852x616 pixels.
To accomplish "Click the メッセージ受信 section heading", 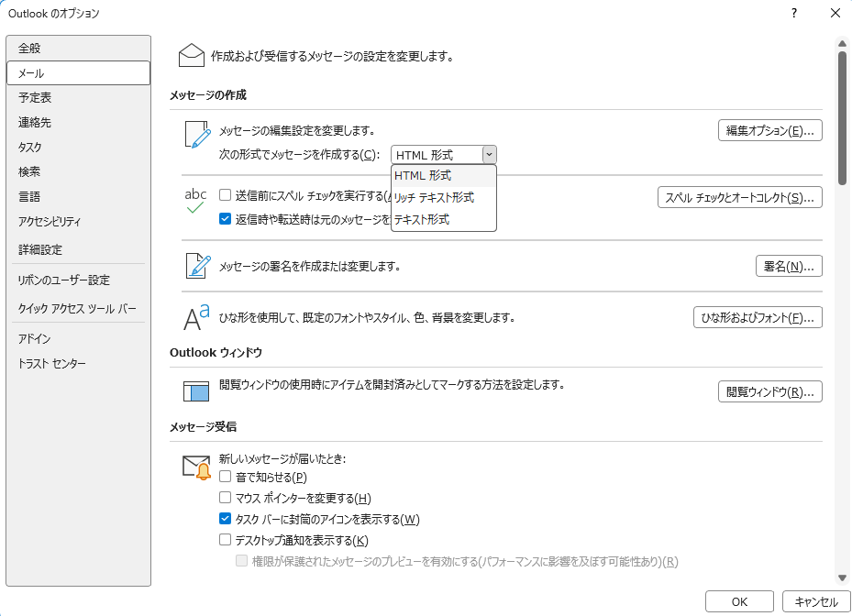I will click(203, 427).
